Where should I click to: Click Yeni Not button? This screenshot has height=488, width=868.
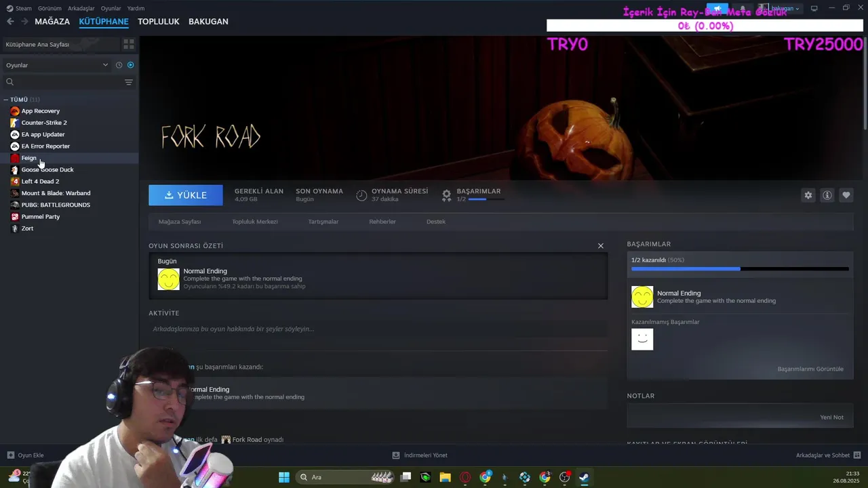pyautogui.click(x=832, y=418)
